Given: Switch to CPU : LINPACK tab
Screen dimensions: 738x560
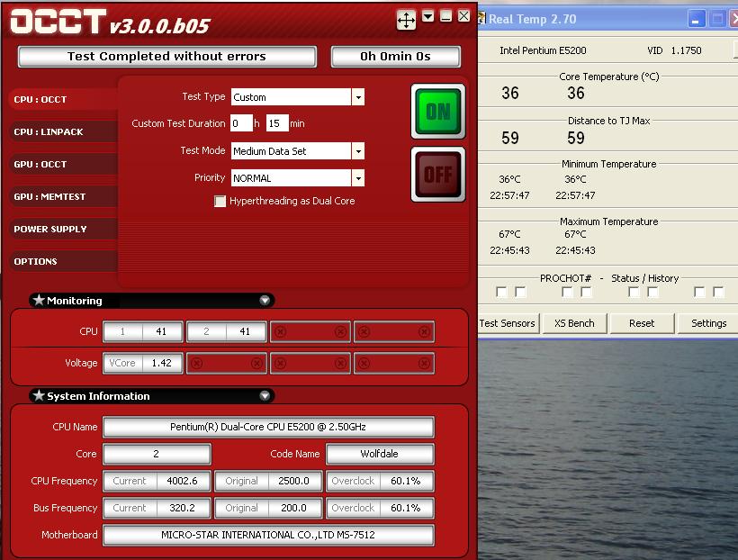Looking at the screenshot, I should (x=63, y=131).
